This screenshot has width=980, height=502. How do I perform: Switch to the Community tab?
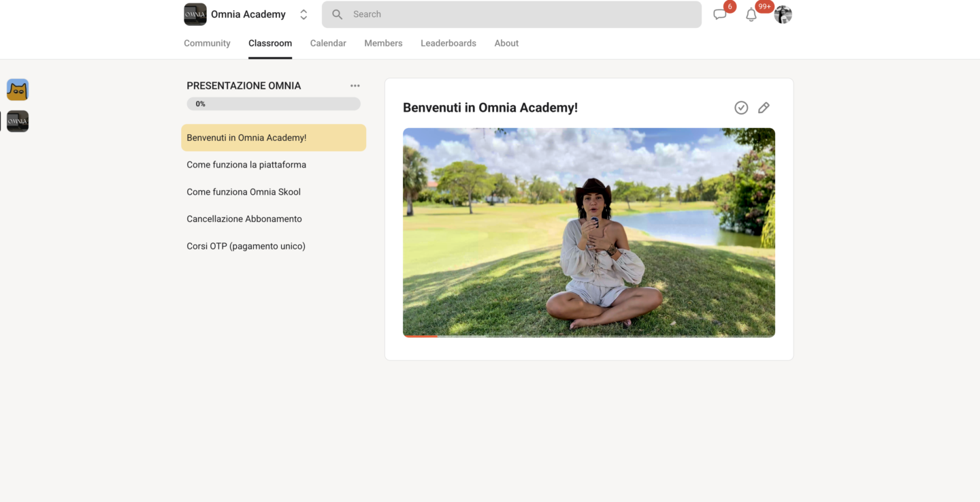click(x=207, y=43)
